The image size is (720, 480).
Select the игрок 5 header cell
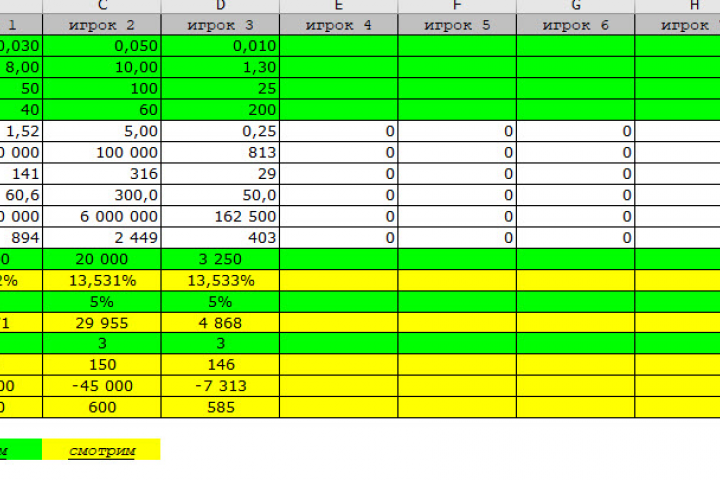(x=457, y=25)
